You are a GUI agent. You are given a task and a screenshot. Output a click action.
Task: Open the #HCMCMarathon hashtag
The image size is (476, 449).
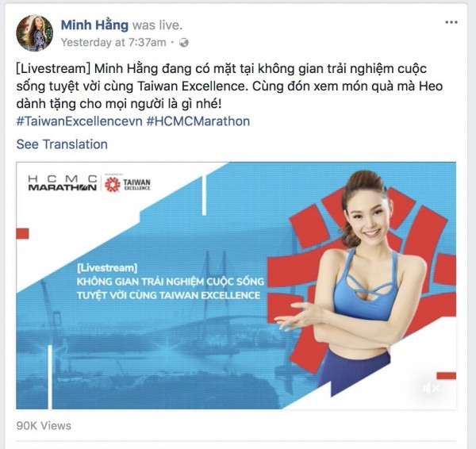click(x=198, y=121)
